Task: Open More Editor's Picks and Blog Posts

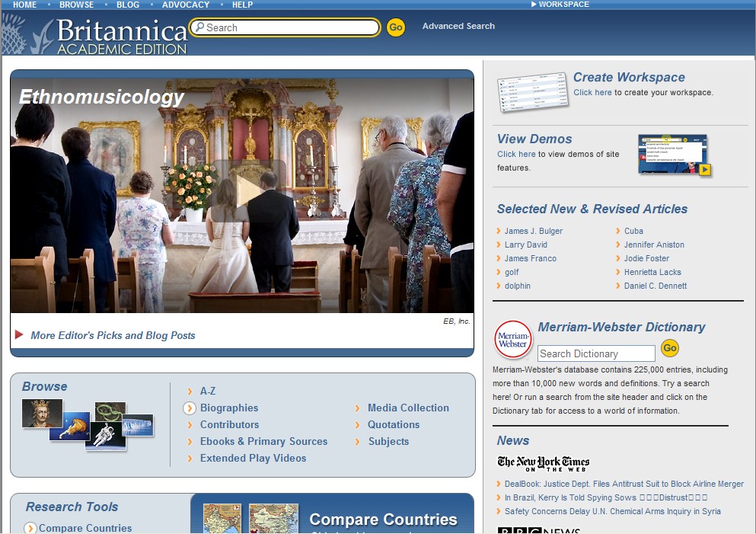Action: coord(113,335)
